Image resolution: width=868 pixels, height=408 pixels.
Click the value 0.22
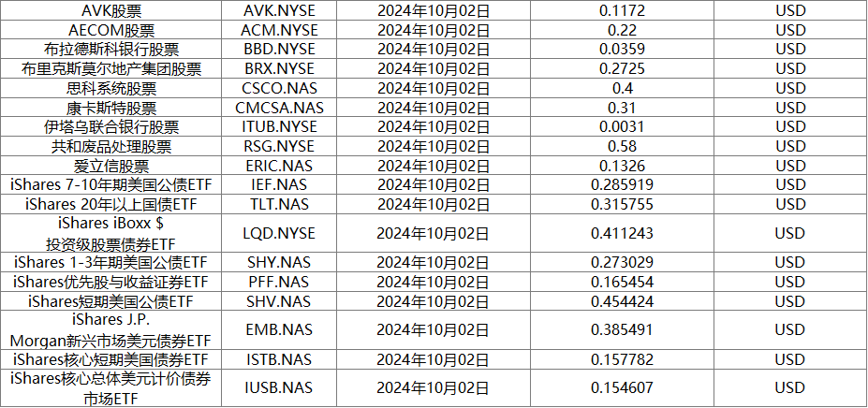[x=623, y=30]
